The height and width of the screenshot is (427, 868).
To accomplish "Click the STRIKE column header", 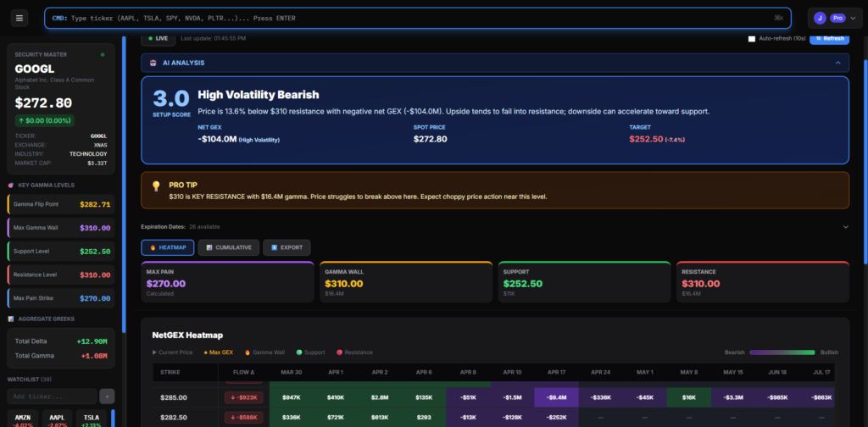I will [x=170, y=372].
